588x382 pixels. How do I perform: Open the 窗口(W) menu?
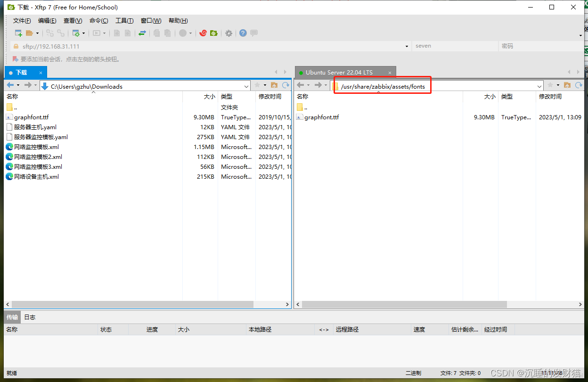(x=151, y=21)
